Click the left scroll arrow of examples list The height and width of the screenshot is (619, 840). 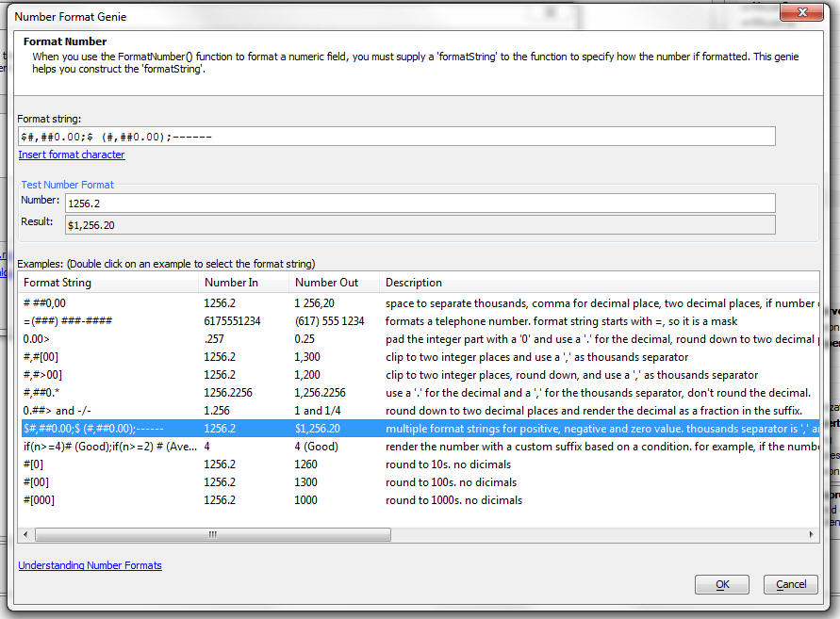pyautogui.click(x=25, y=534)
